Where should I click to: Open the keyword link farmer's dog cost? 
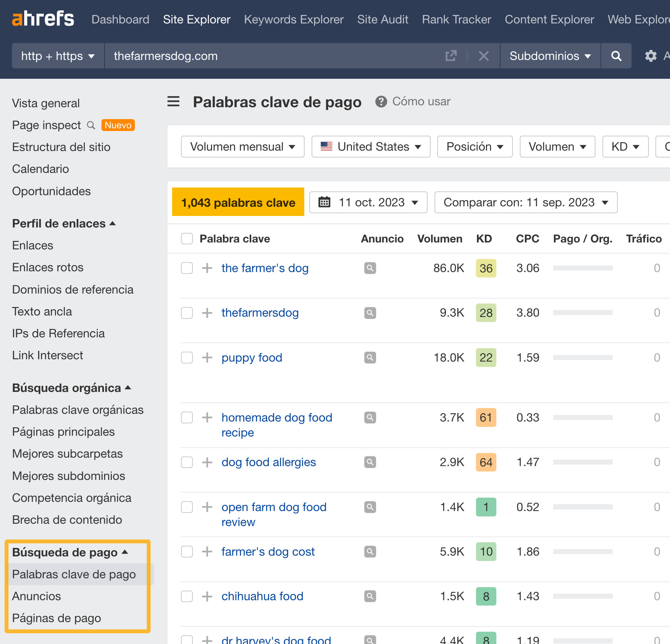click(x=268, y=552)
